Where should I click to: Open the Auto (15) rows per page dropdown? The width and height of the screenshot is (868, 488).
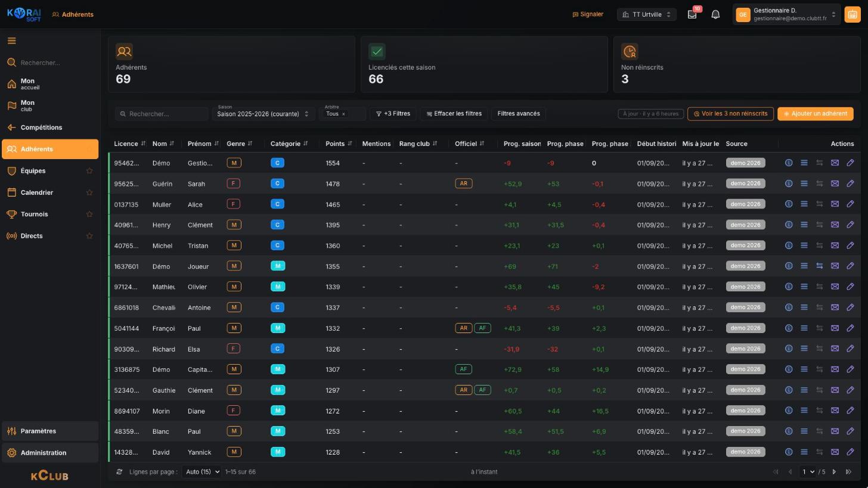201,472
